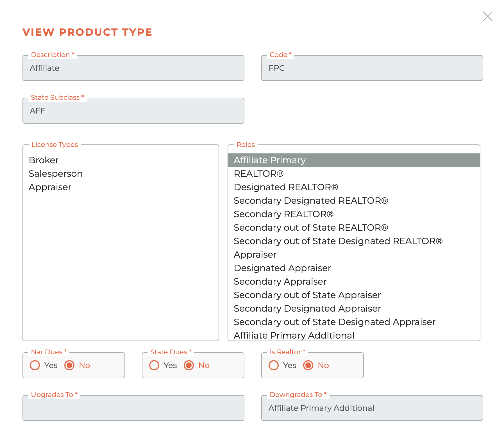The height and width of the screenshot is (440, 504).
Task: Select Salesperson license type
Action: click(56, 174)
